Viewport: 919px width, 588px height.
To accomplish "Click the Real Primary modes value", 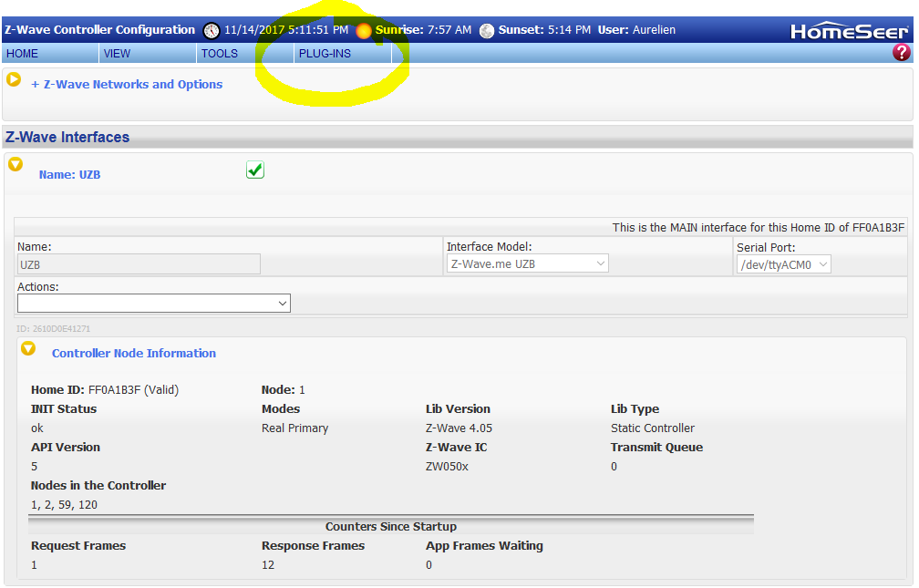I will 294,428.
